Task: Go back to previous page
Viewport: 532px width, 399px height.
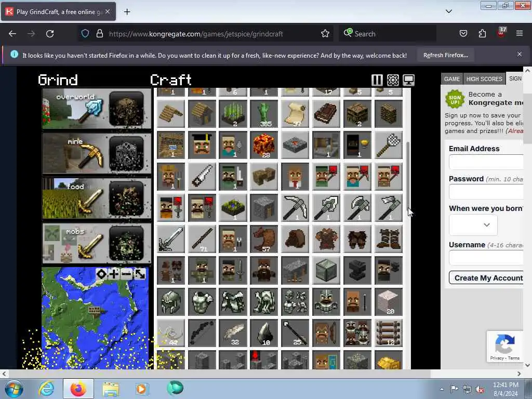Action: 12,34
